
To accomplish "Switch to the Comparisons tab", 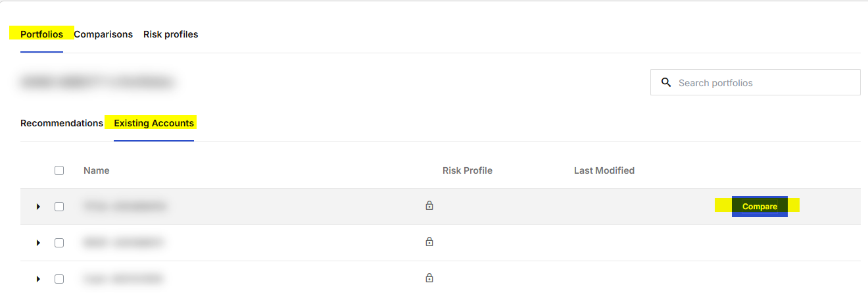I will point(103,34).
